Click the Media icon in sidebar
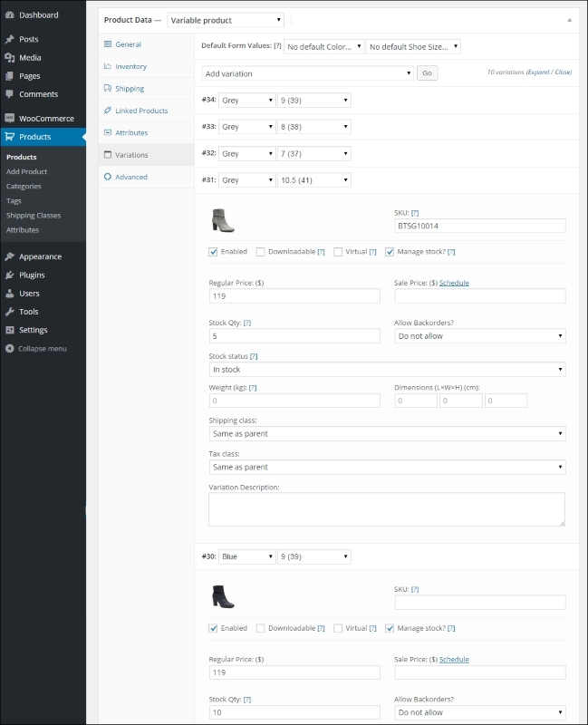Viewport: 588px width, 725px height. coord(10,57)
